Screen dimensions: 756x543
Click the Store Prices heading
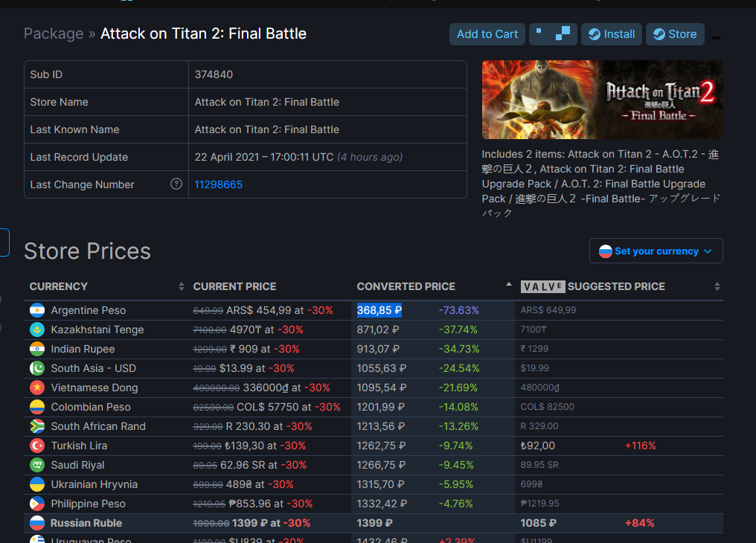click(87, 251)
